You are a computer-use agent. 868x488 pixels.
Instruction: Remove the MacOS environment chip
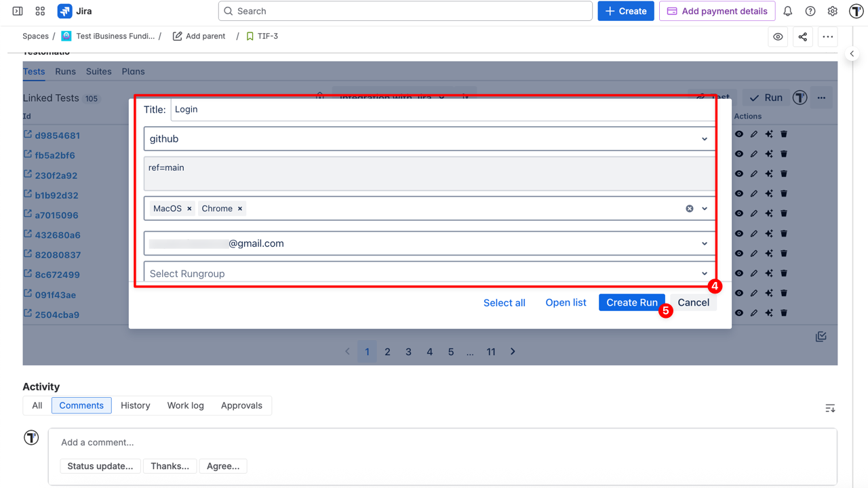(x=189, y=208)
